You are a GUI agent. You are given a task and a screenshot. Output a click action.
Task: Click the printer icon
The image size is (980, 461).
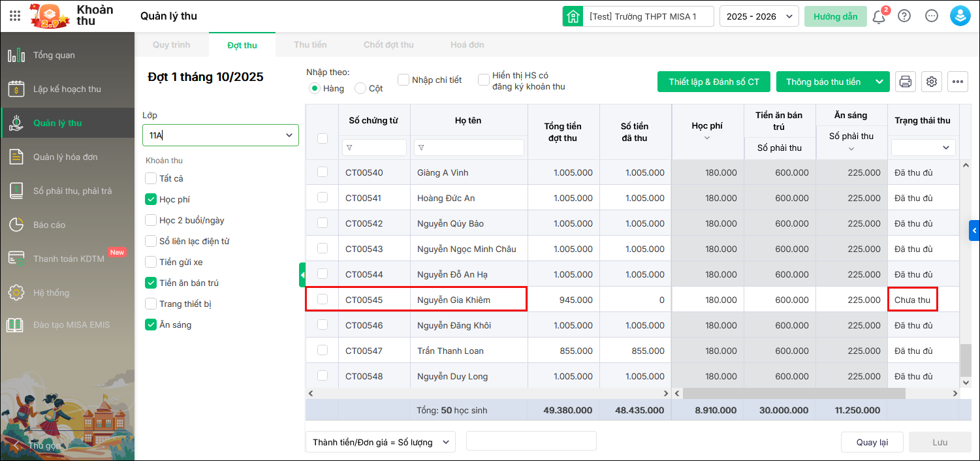[x=906, y=82]
